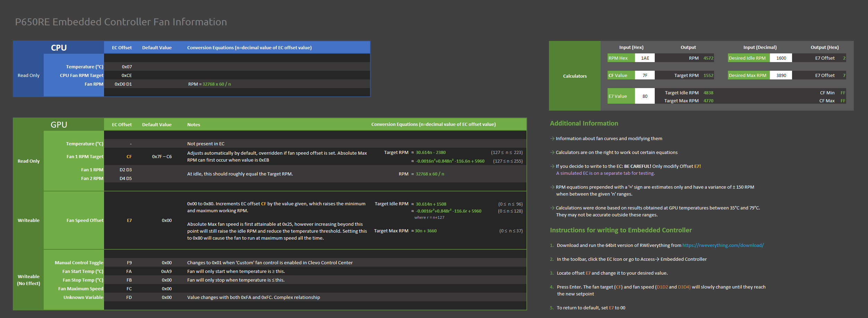This screenshot has height=318, width=868.
Task: Select the Desired Idle RPM field showing 1600
Action: (x=781, y=58)
